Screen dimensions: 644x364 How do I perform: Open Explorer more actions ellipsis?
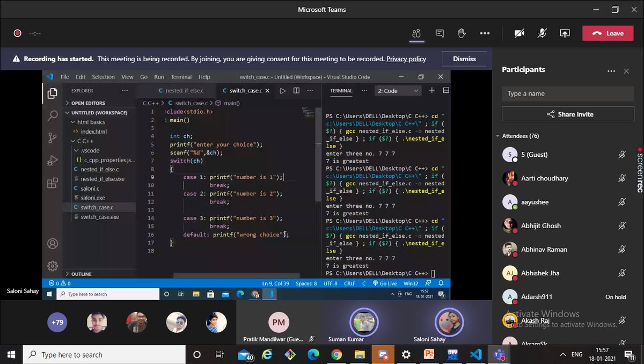click(125, 91)
